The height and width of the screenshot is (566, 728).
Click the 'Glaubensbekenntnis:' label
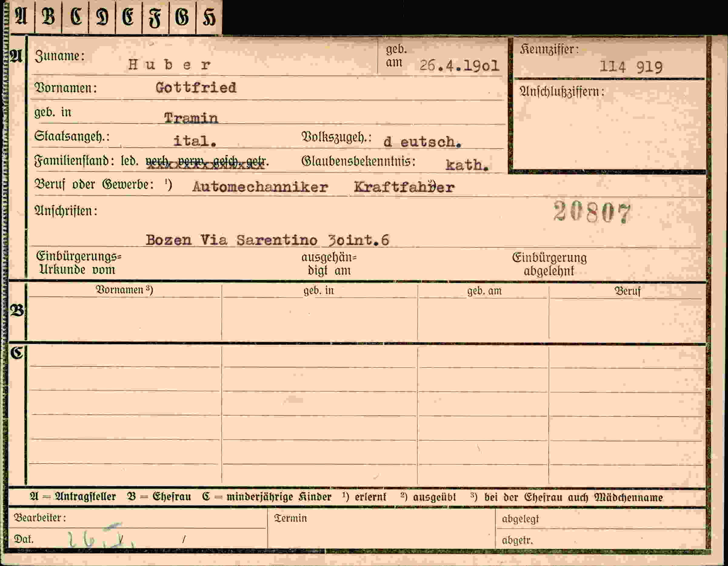point(358,161)
